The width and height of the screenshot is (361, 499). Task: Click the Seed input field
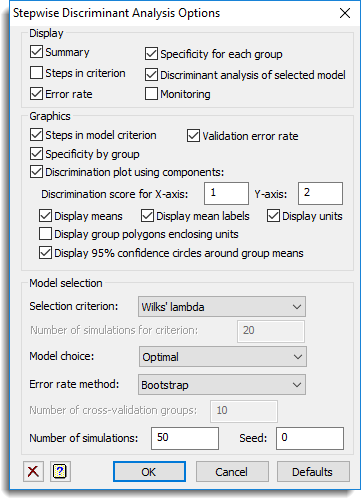pos(310,438)
